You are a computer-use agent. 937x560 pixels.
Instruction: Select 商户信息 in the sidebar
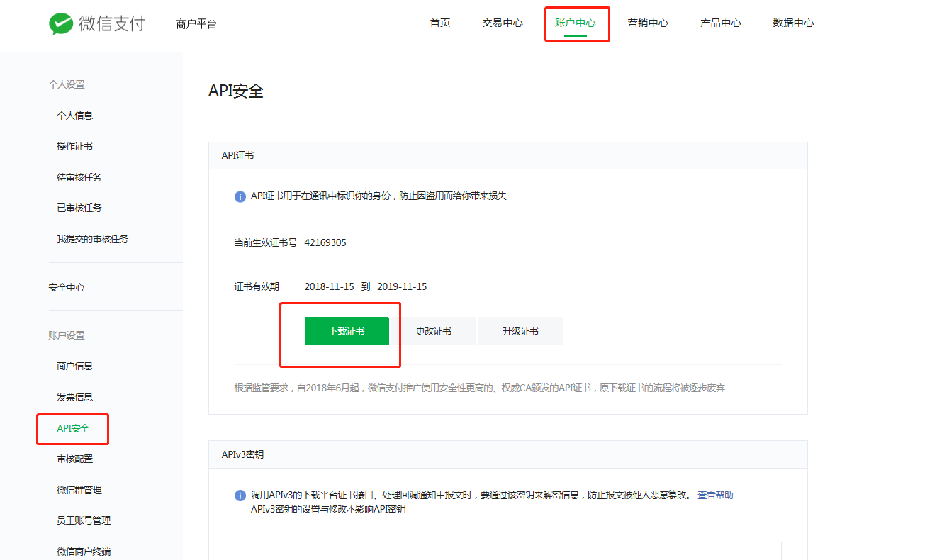(75, 366)
